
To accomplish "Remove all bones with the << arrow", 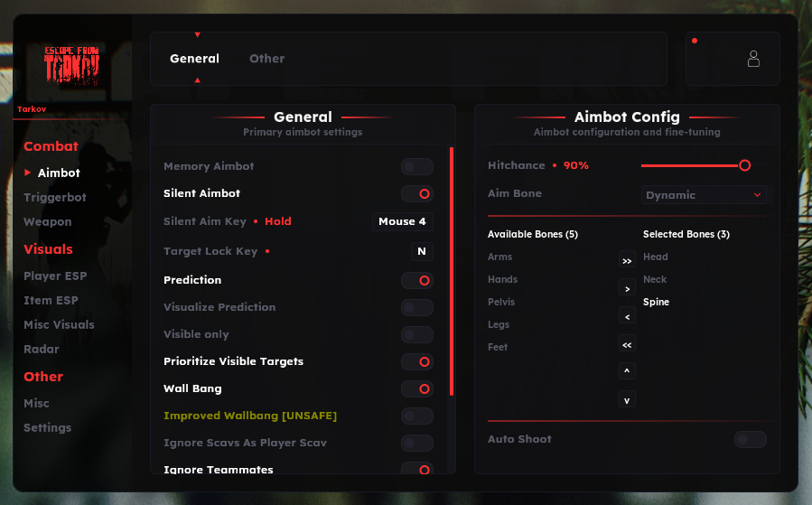I will coord(627,344).
